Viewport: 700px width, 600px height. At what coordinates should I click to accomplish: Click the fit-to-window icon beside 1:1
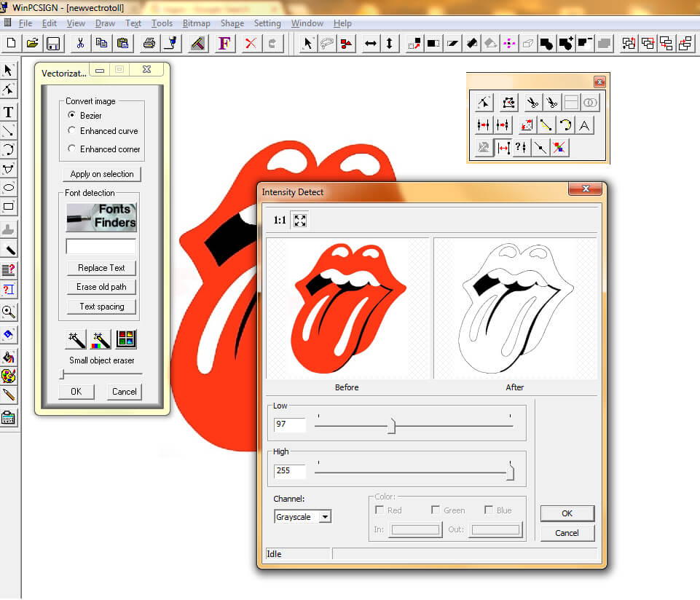[x=299, y=221]
